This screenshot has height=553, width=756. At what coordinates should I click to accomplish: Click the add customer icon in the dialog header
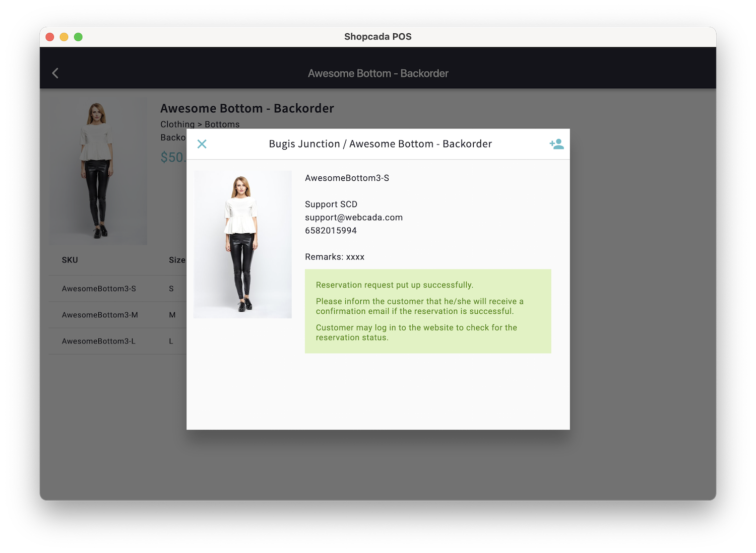point(556,144)
